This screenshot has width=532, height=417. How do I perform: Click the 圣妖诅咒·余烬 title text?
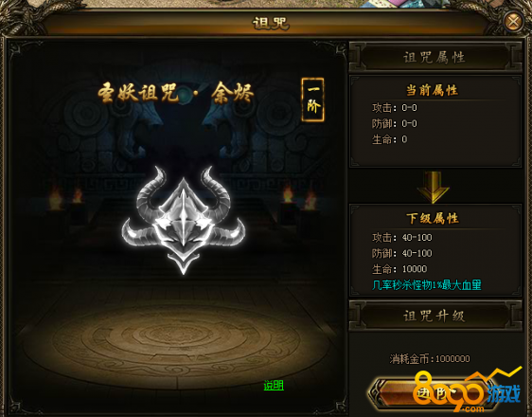[176, 92]
